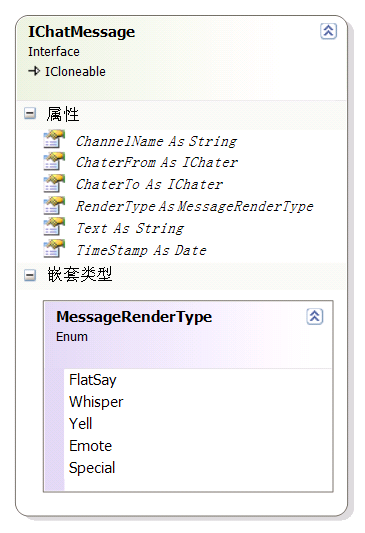Select ChaterFrom As IChater property
The width and height of the screenshot is (365, 533).
(x=157, y=162)
